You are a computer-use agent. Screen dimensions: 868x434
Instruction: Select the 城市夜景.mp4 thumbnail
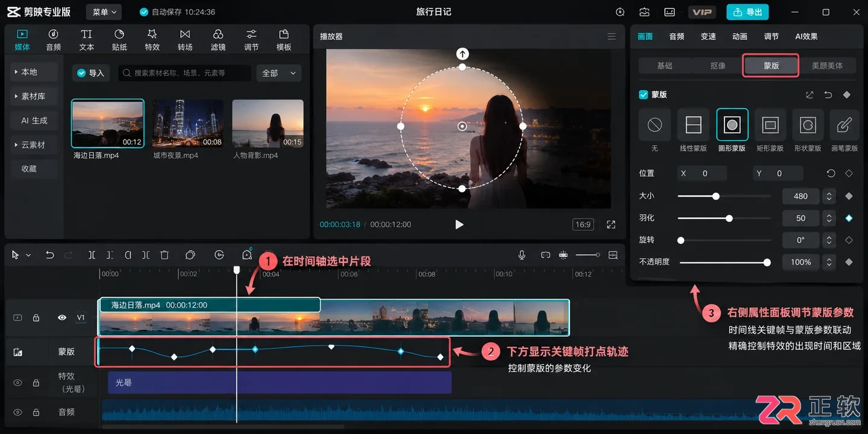pyautogui.click(x=188, y=124)
